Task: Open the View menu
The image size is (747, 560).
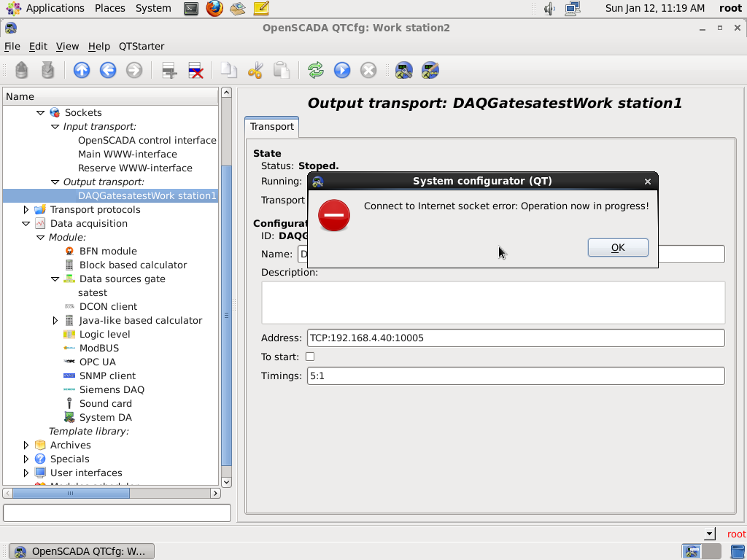Action: pos(67,46)
